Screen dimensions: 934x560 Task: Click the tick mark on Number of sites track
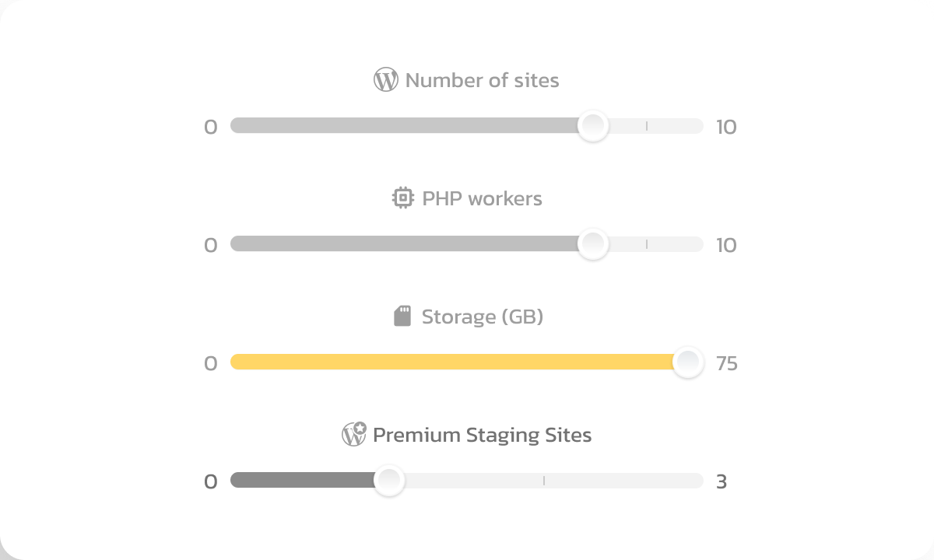pyautogui.click(x=647, y=126)
